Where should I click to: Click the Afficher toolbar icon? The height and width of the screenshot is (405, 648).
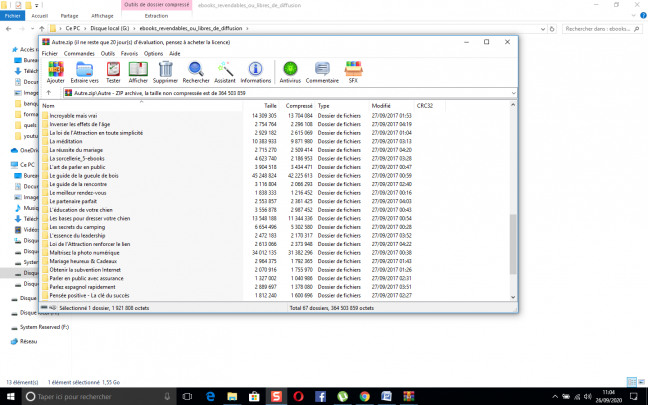click(138, 70)
